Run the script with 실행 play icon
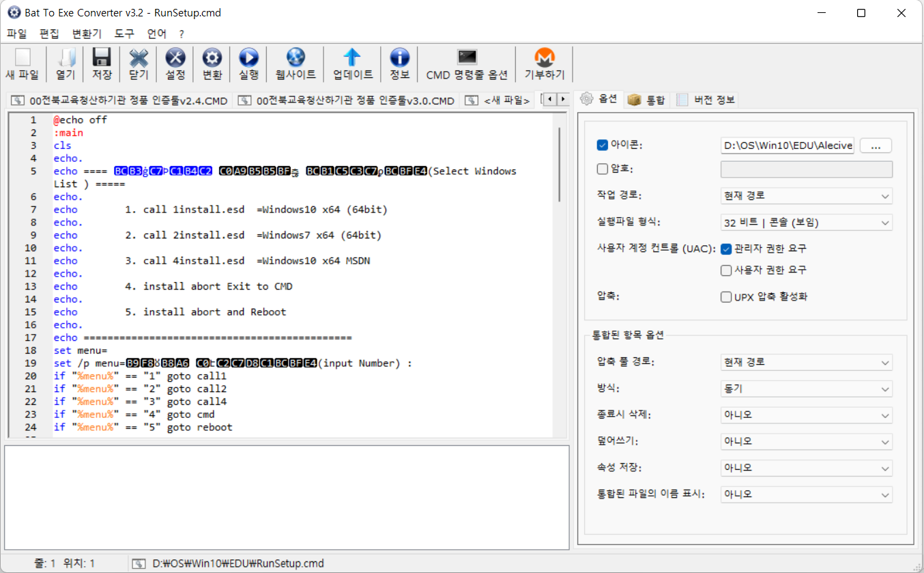This screenshot has width=924, height=573. tap(249, 58)
